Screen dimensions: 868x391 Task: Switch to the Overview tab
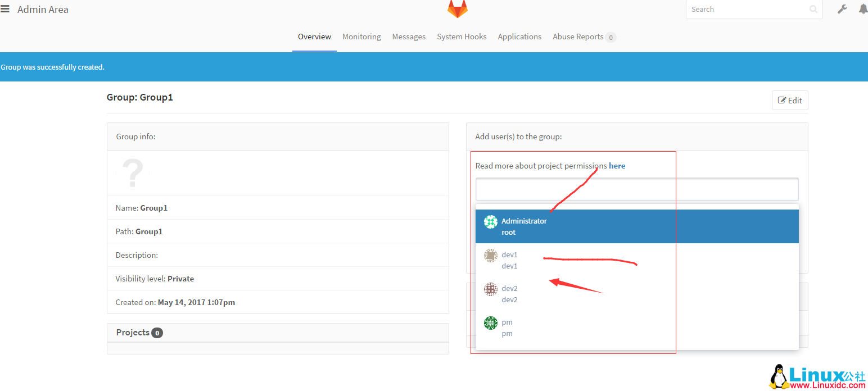coord(314,37)
